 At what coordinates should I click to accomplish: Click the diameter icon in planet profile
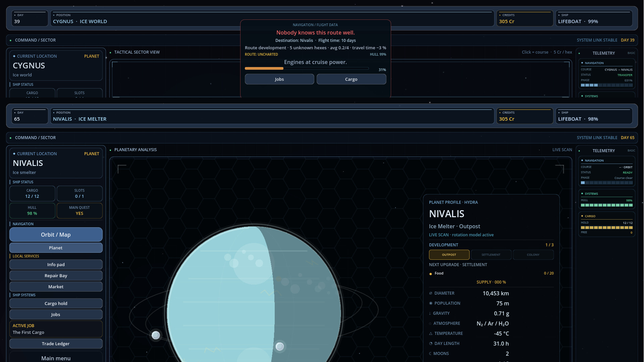pyautogui.click(x=431, y=293)
